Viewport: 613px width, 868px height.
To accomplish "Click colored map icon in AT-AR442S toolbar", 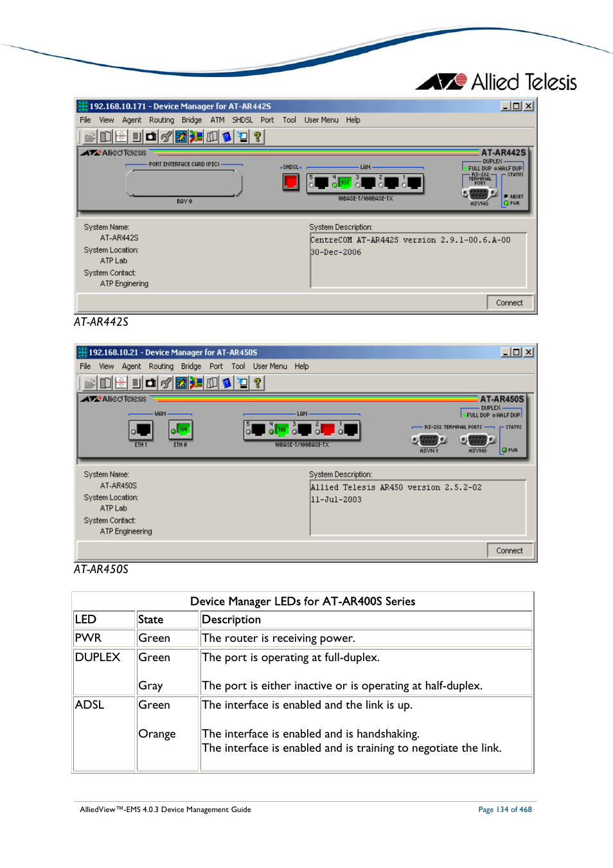I will [197, 137].
